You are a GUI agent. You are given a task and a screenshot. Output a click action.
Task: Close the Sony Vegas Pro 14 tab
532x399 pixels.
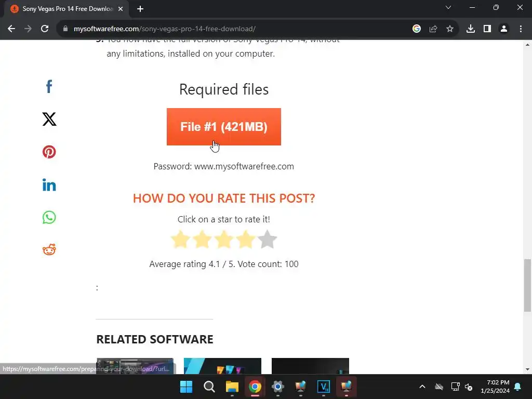click(121, 9)
